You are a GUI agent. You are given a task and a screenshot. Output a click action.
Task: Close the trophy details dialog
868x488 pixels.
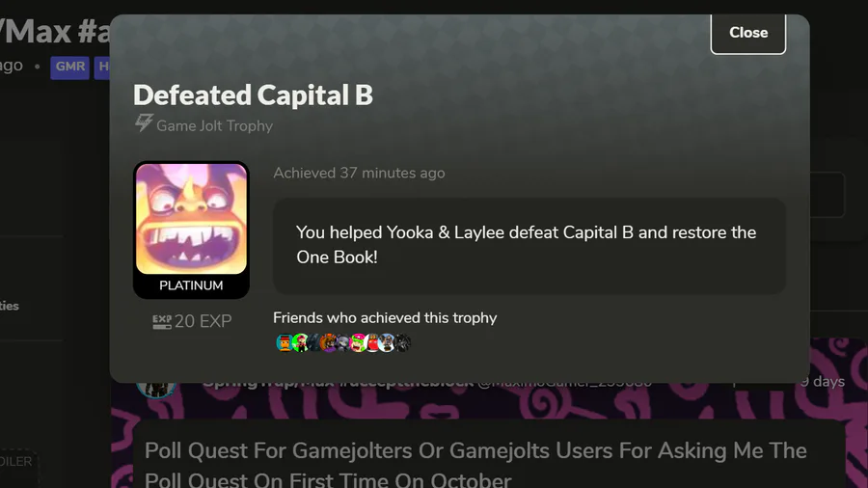coord(747,33)
